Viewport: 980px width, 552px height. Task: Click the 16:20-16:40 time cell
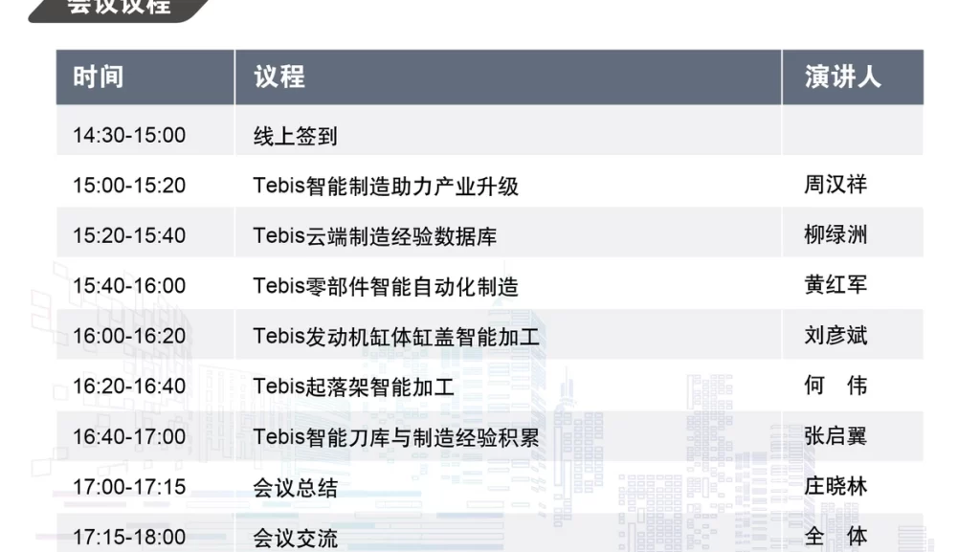129,386
